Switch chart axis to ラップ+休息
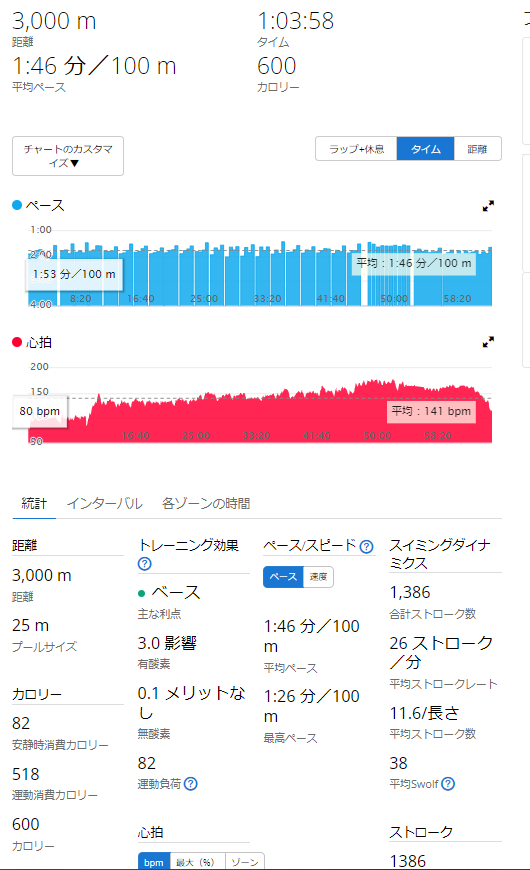 click(x=356, y=149)
